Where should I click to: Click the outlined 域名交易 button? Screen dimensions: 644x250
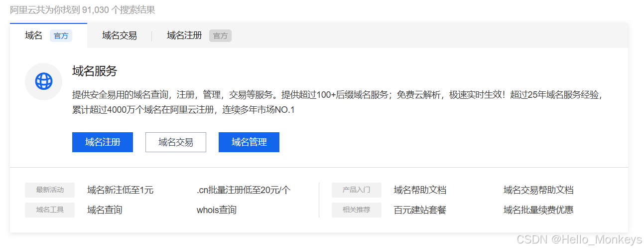[x=176, y=142]
